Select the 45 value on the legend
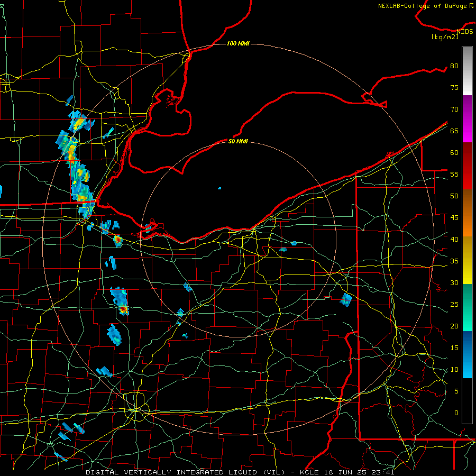The image size is (476, 476). pos(454,218)
